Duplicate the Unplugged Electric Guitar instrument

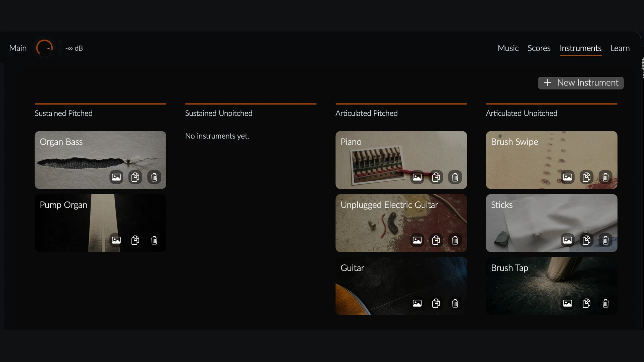pos(436,240)
